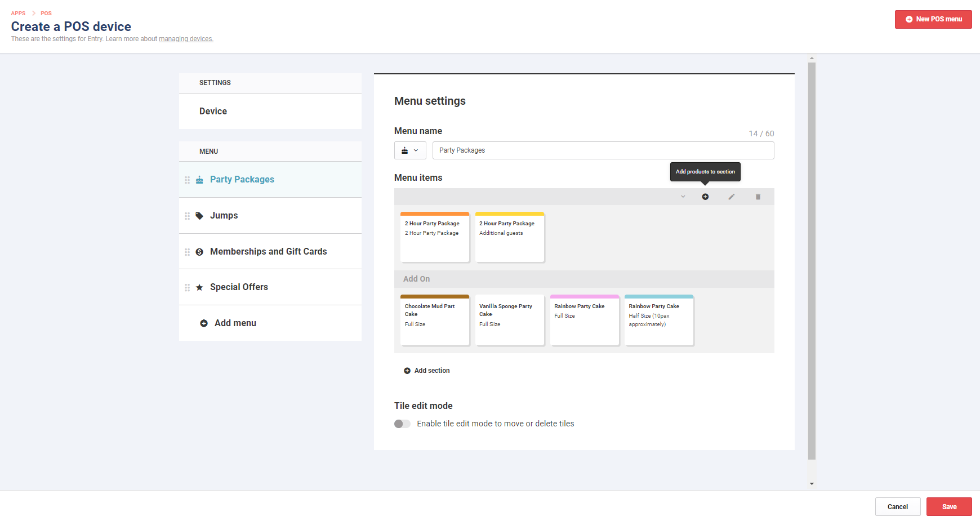Click the New POS menu button
This screenshot has height=521, width=980.
pyautogui.click(x=933, y=19)
